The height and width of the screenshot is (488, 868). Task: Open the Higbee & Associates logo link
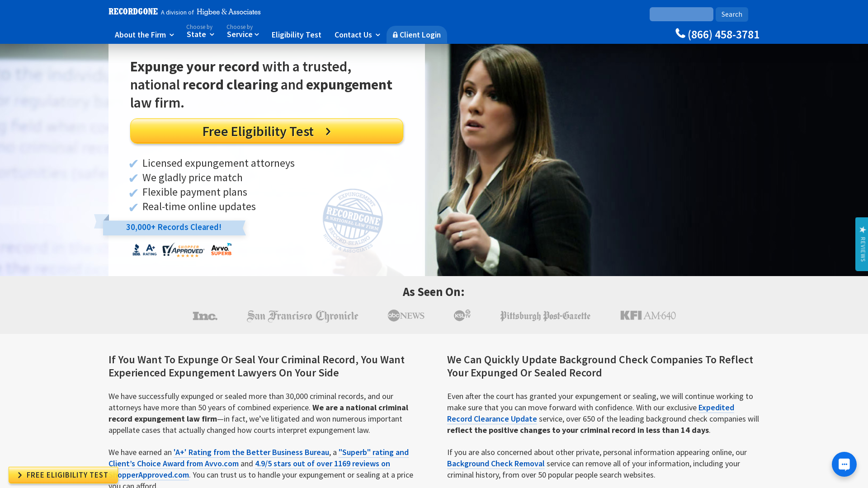(228, 12)
